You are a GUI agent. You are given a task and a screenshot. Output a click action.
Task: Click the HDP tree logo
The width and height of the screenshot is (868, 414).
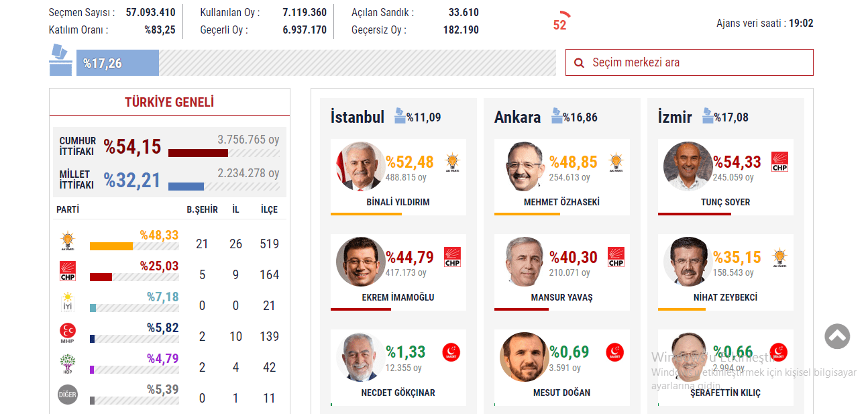tap(68, 364)
